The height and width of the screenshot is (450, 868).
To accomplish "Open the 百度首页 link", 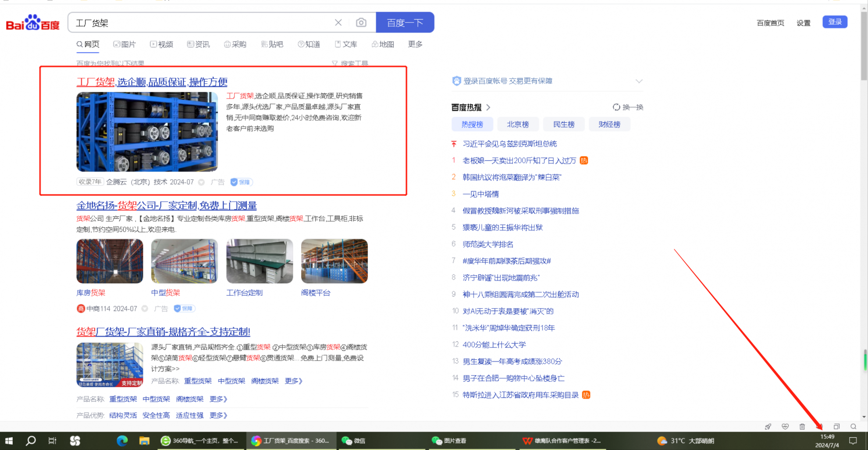I will point(770,23).
